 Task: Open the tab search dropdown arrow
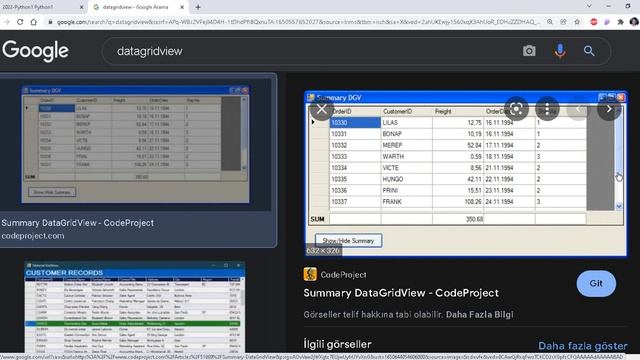(x=589, y=7)
